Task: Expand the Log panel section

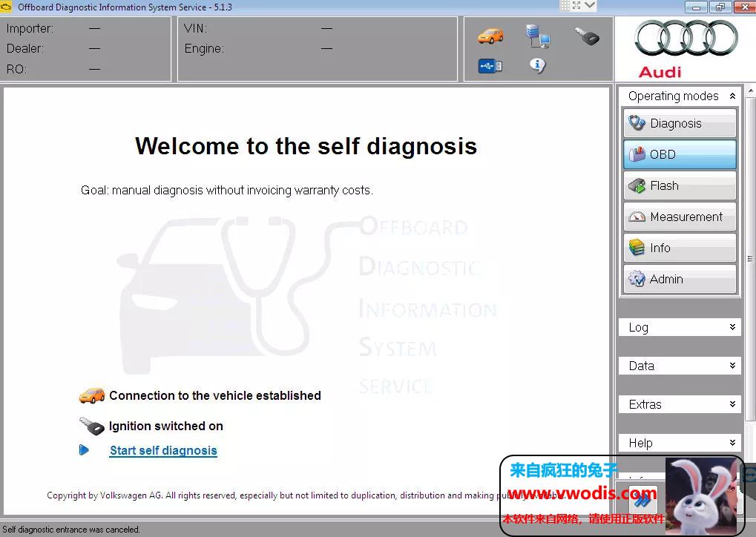Action: point(680,327)
